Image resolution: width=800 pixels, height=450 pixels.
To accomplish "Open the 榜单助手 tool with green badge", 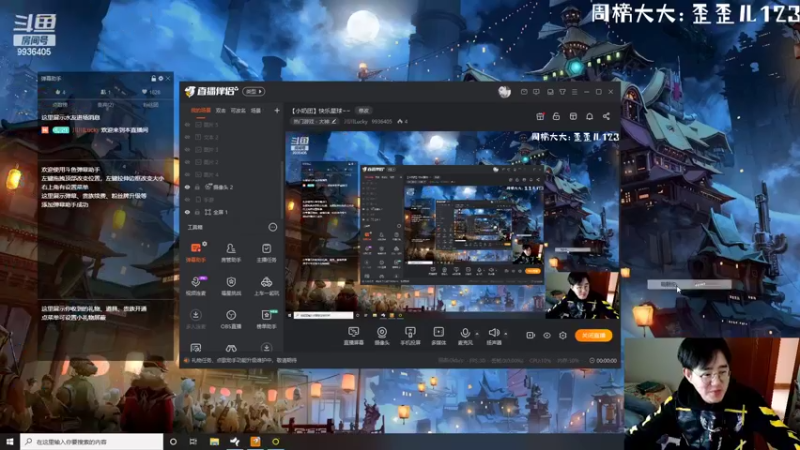I will coord(266,318).
